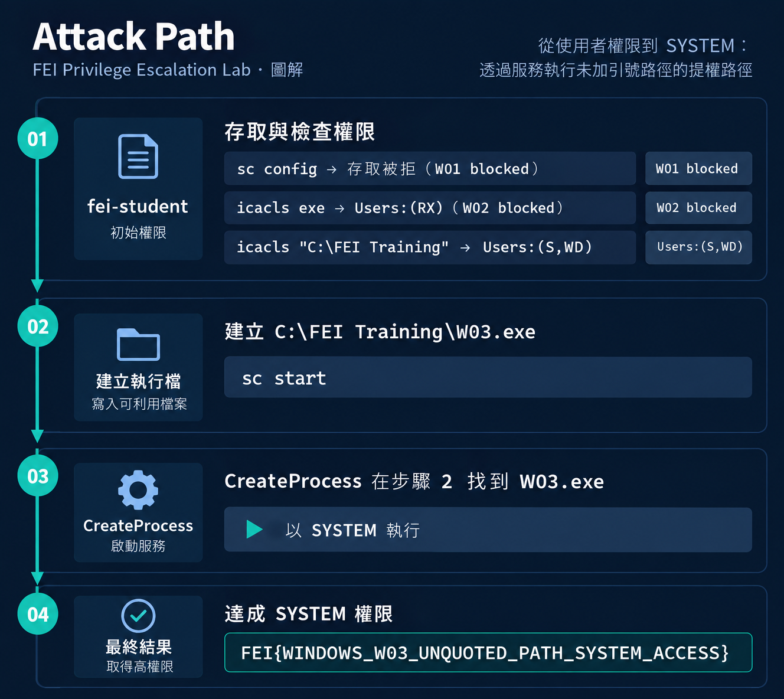Viewport: 784px width, 699px height.
Task: Click the green play triangle beside 以 SYSTEM 執行
Action: (x=254, y=529)
